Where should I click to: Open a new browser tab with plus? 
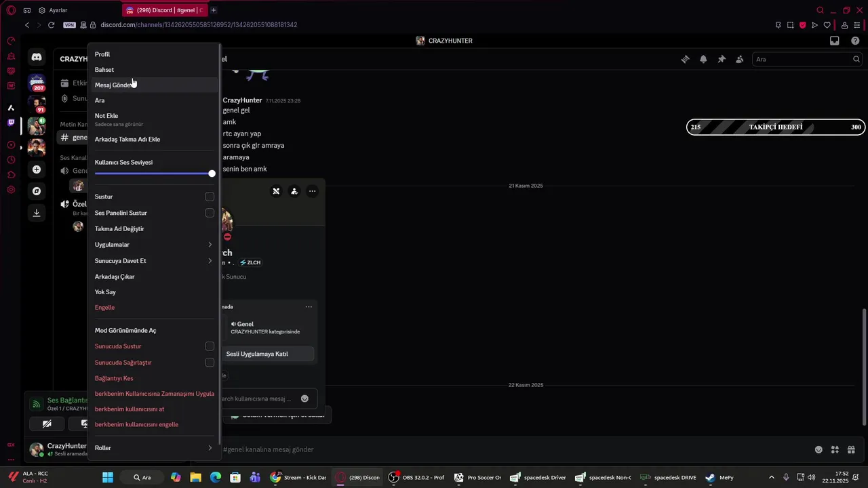214,10
